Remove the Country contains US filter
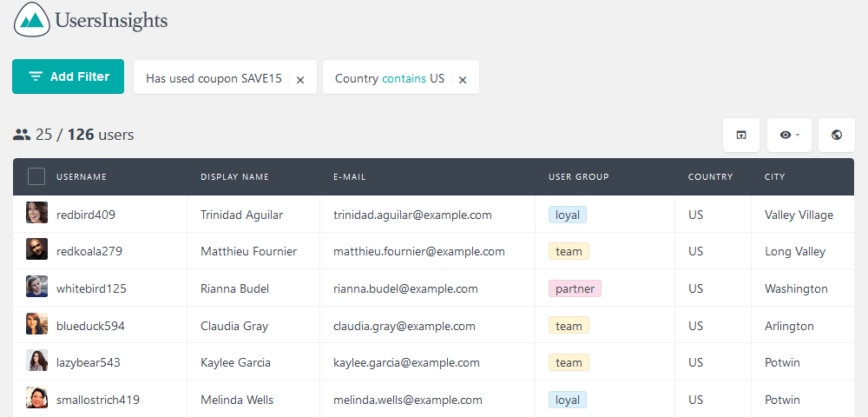The image size is (868, 417). click(x=463, y=80)
